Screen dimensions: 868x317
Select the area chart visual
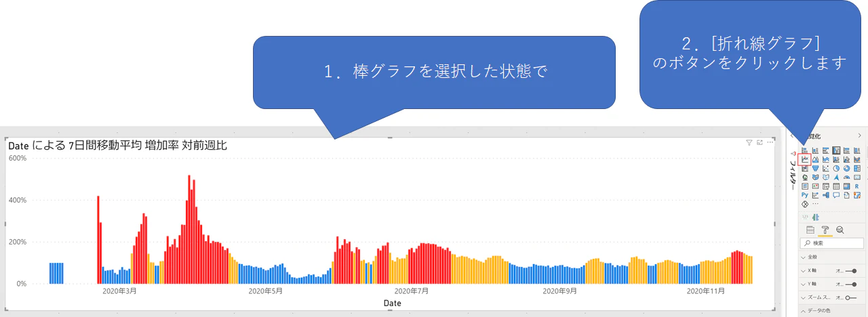pyautogui.click(x=815, y=159)
